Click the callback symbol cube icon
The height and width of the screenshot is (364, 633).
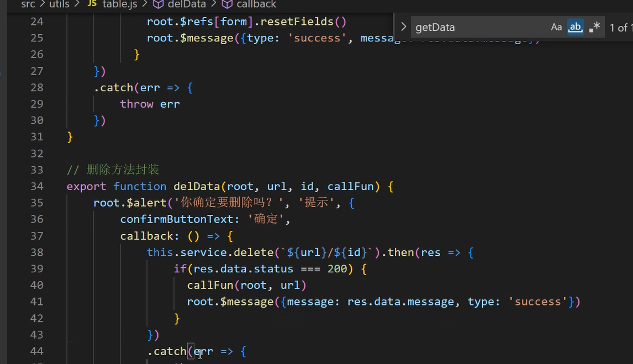pyautogui.click(x=227, y=4)
